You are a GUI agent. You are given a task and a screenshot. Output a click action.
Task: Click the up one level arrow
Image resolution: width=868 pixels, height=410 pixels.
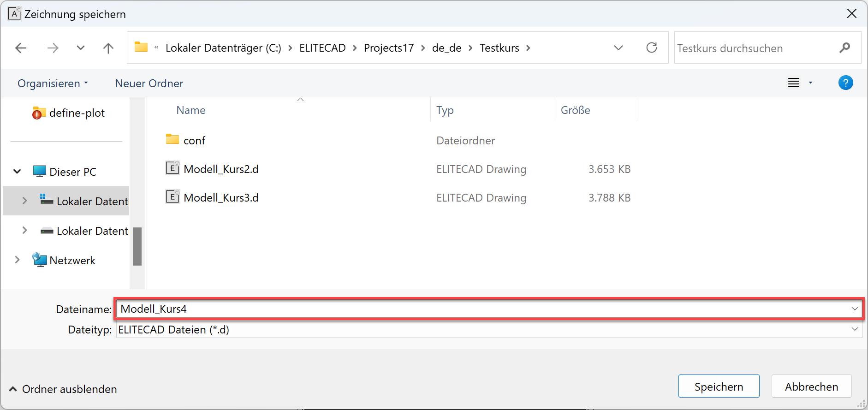pyautogui.click(x=108, y=48)
